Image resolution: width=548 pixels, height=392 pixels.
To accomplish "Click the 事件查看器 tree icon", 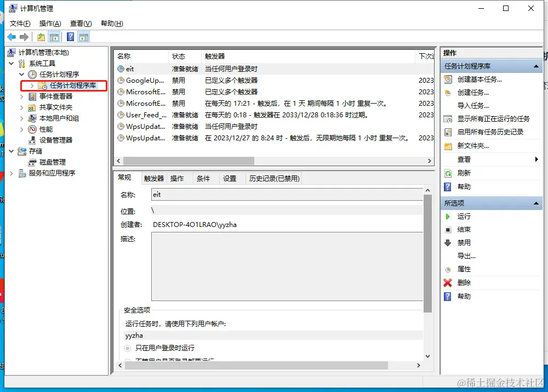I will [x=32, y=96].
